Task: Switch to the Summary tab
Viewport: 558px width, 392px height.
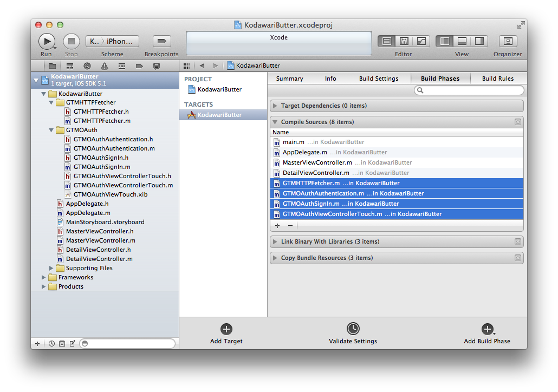Action: point(290,79)
